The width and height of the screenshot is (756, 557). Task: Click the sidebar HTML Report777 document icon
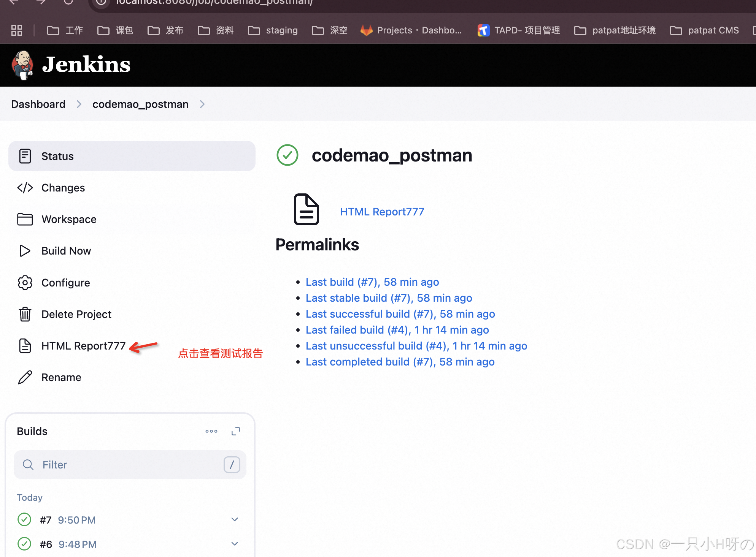pos(25,346)
